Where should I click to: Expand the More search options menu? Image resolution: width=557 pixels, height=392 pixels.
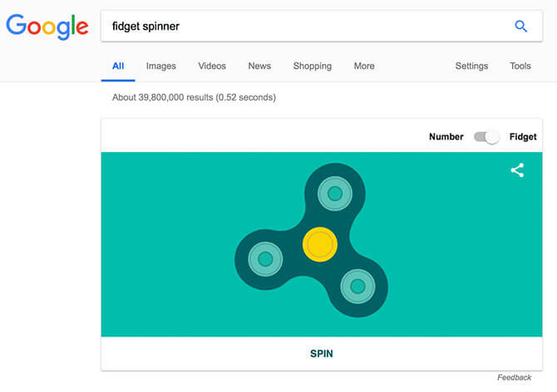tap(364, 66)
